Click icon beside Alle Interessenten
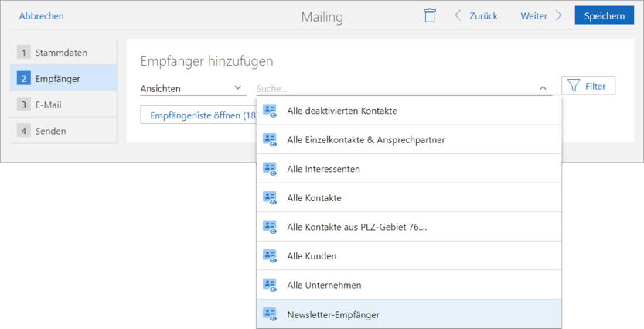644x329 pixels. tap(270, 169)
